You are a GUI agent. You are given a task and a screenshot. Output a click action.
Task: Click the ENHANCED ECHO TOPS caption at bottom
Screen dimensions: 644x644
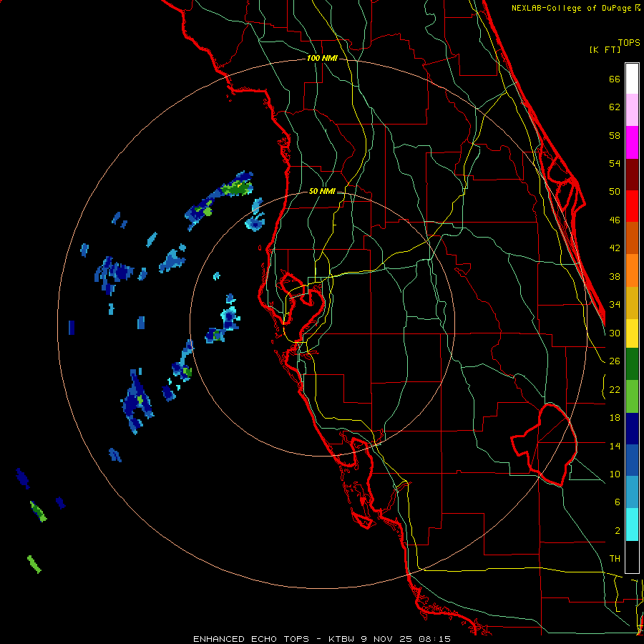(x=251, y=639)
